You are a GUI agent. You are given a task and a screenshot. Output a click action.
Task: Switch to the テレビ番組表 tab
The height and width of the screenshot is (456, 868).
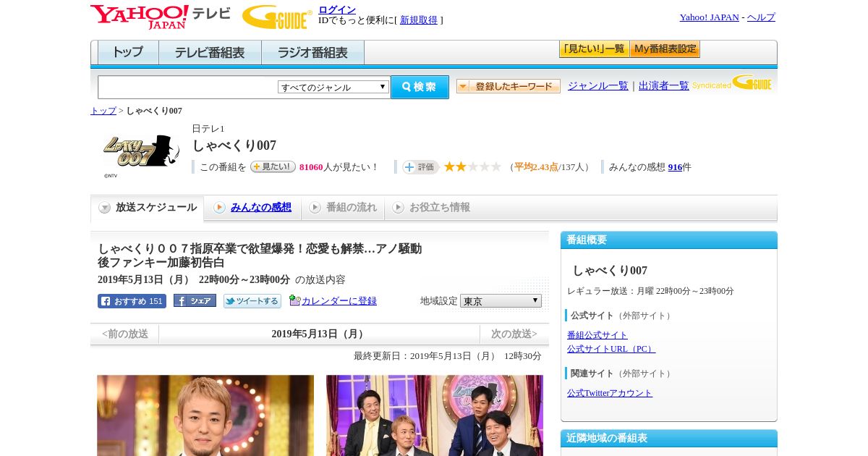(210, 53)
